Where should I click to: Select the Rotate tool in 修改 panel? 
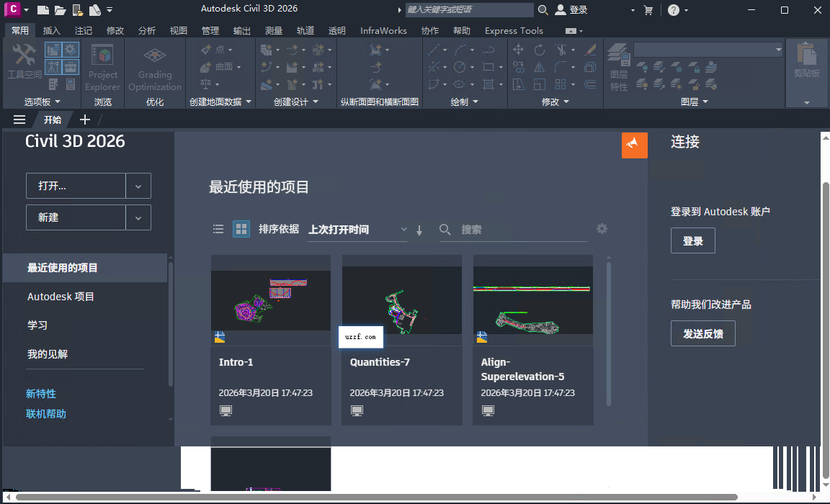pos(537,49)
